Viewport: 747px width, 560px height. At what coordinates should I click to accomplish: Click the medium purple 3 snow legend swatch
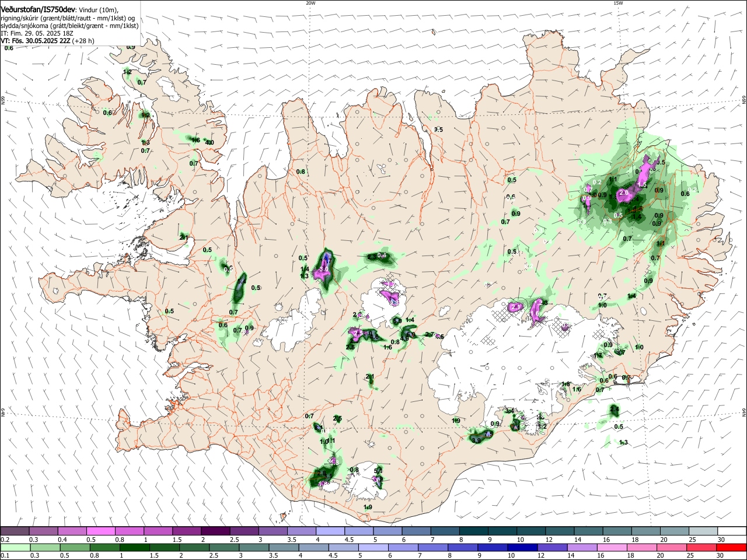[x=272, y=531]
